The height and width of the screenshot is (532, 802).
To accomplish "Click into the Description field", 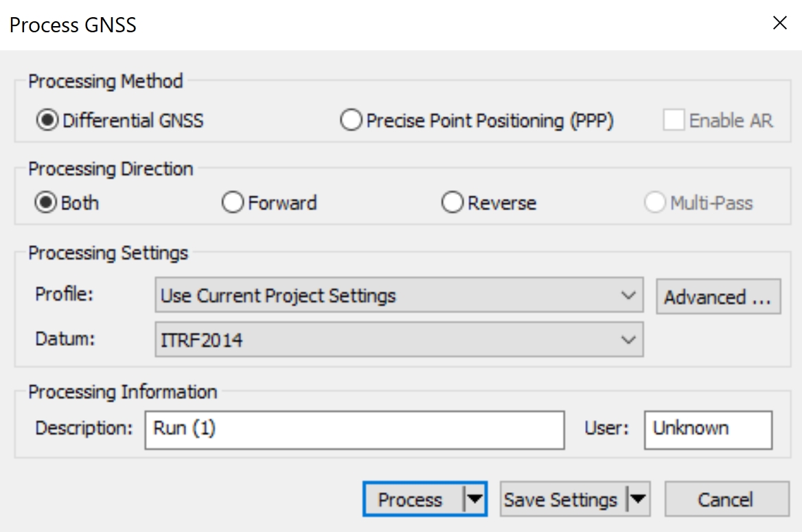I will 354,430.
